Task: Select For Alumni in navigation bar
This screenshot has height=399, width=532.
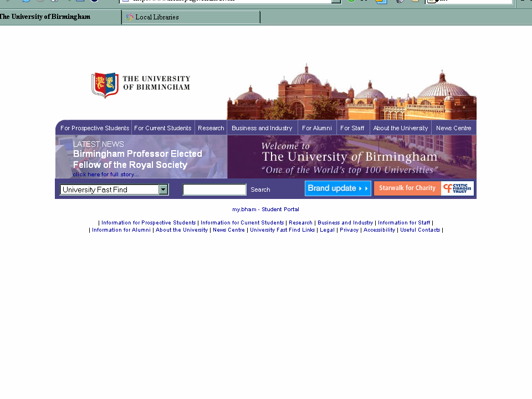Action: (x=317, y=128)
